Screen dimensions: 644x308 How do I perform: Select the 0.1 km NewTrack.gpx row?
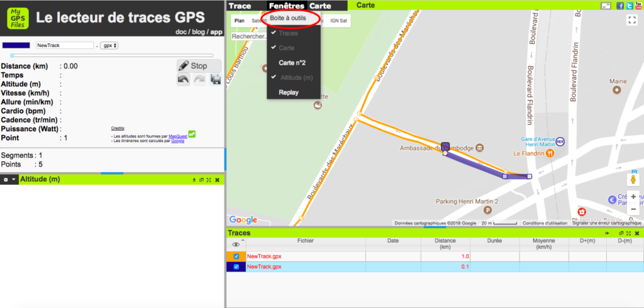(x=435, y=267)
